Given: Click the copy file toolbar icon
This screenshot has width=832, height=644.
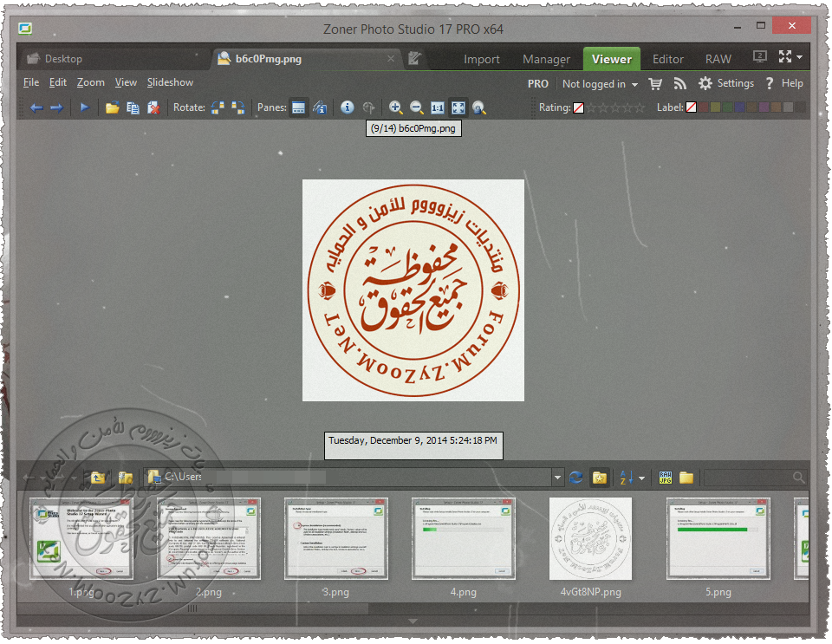Looking at the screenshot, I should point(133,107).
